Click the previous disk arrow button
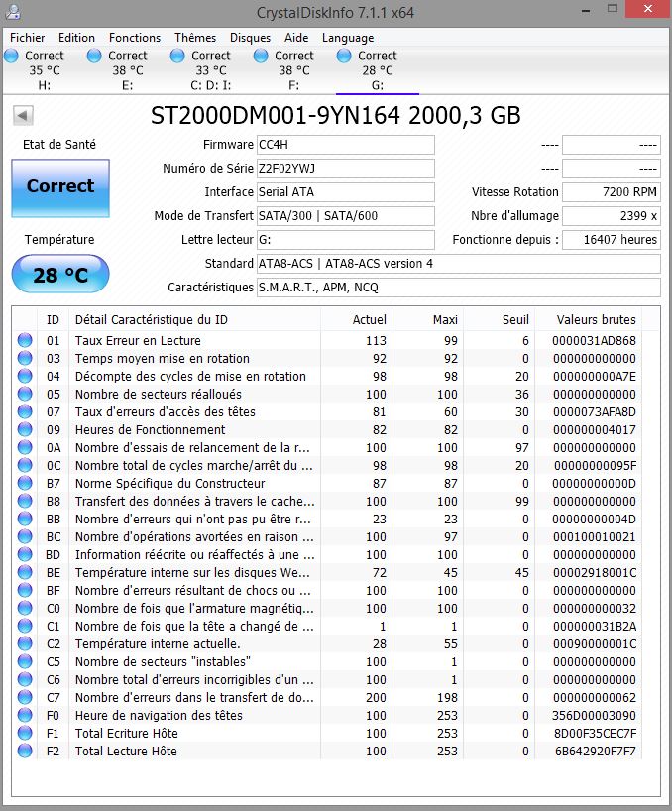The width and height of the screenshot is (672, 811). click(23, 115)
